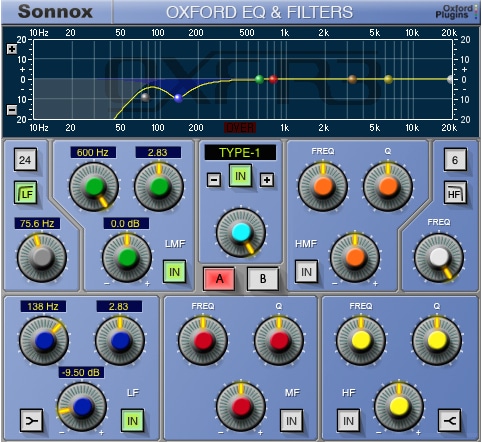482x442 pixels.
Task: Click the Sonnox logo
Action: coord(55,12)
